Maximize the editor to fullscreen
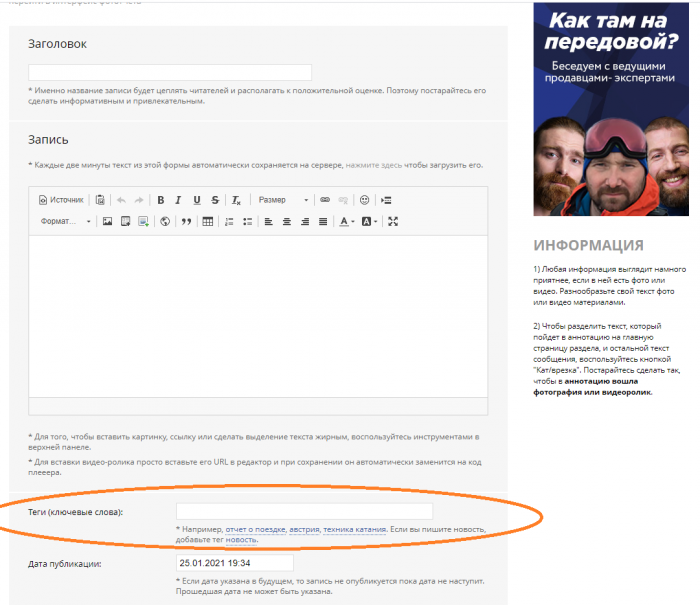The image size is (700, 605). [x=393, y=221]
